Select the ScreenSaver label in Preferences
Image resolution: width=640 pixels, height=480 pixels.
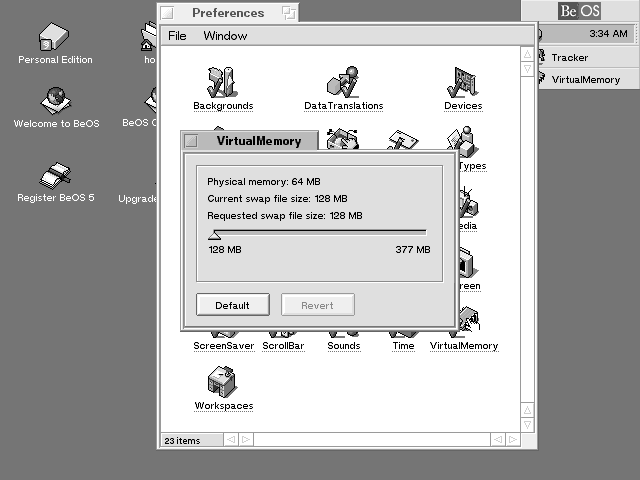(224, 346)
